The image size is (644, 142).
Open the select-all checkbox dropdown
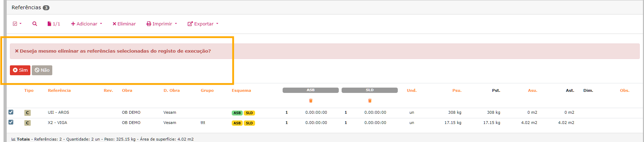coord(17,24)
